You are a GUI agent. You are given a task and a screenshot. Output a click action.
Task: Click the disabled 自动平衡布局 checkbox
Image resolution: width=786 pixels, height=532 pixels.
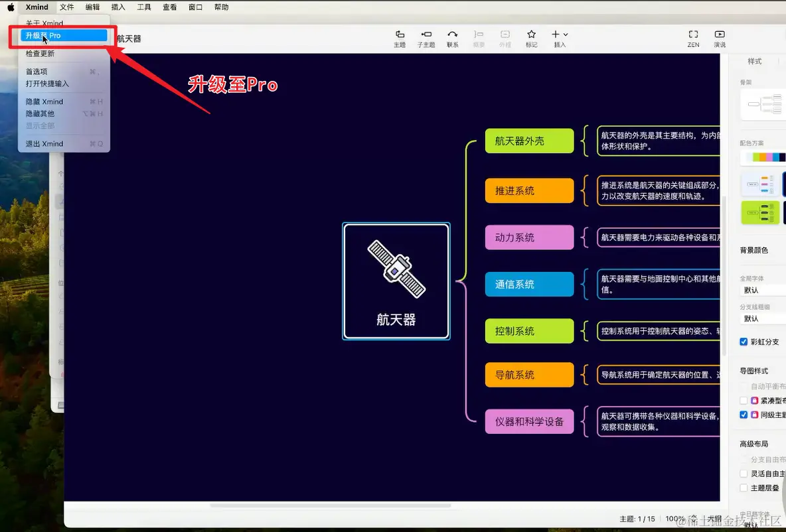744,386
